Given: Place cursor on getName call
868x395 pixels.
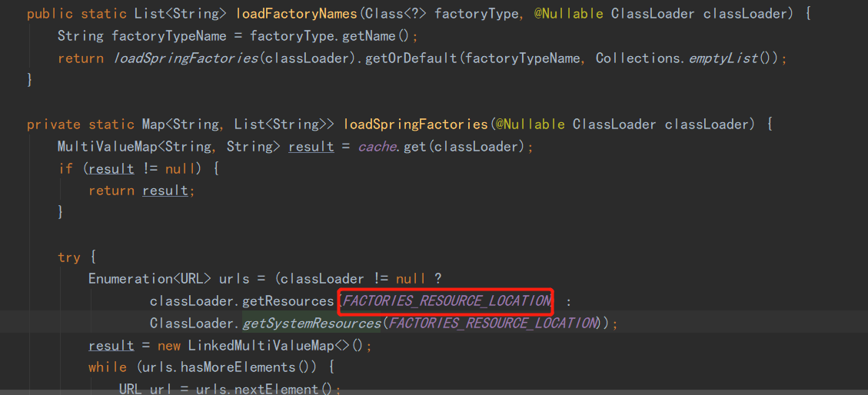Looking at the screenshot, I should [371, 37].
